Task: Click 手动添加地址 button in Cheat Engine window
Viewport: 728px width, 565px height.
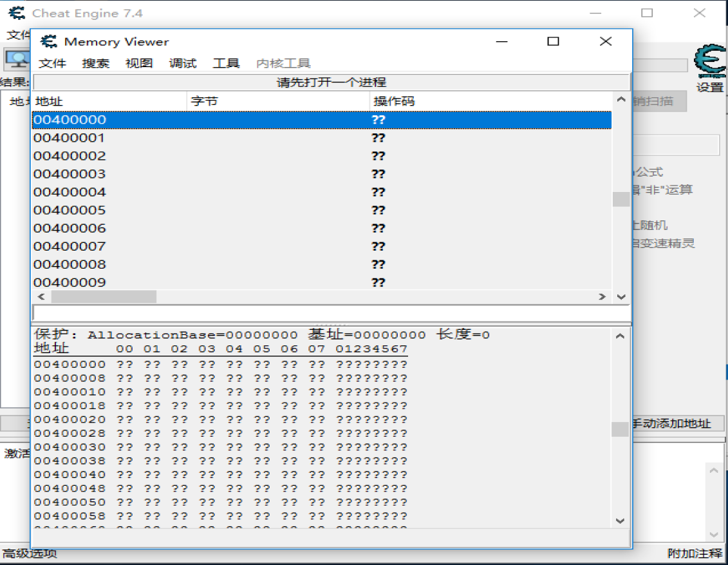Action: tap(677, 423)
